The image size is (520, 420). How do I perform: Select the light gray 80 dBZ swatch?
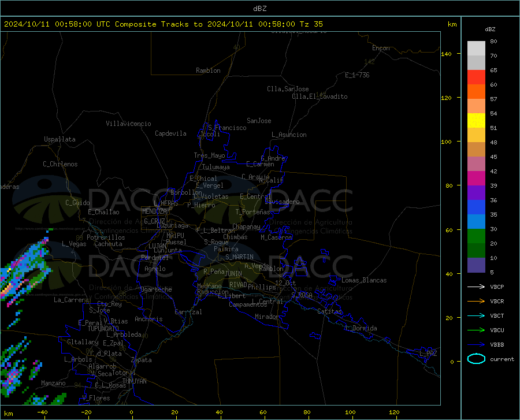coord(476,49)
